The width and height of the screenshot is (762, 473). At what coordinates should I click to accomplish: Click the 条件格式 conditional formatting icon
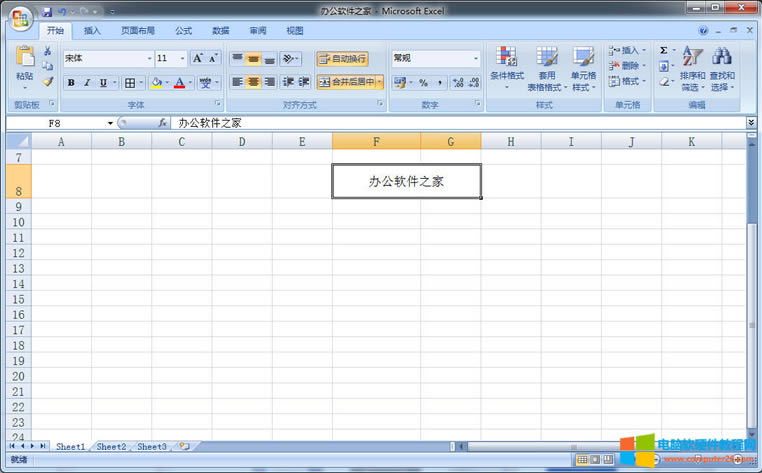(x=507, y=69)
